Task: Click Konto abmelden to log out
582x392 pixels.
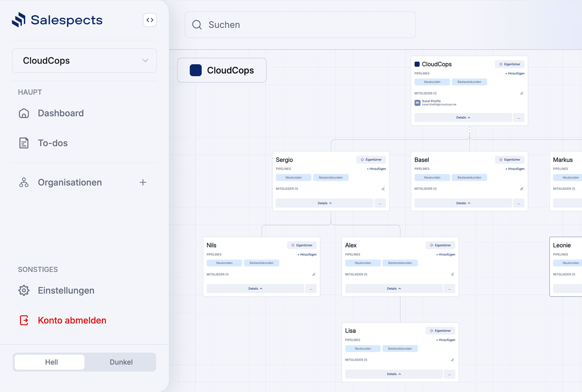Action: (72, 320)
